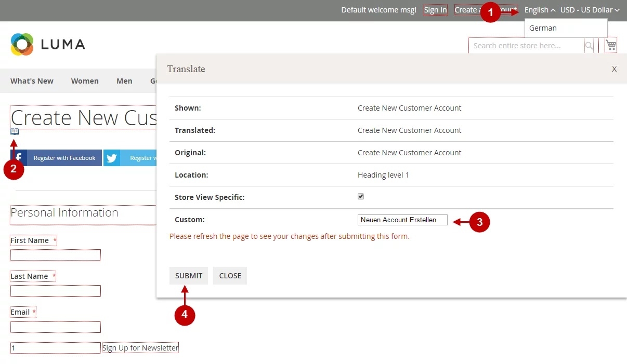Click the book translate icon under the heading

(15, 131)
